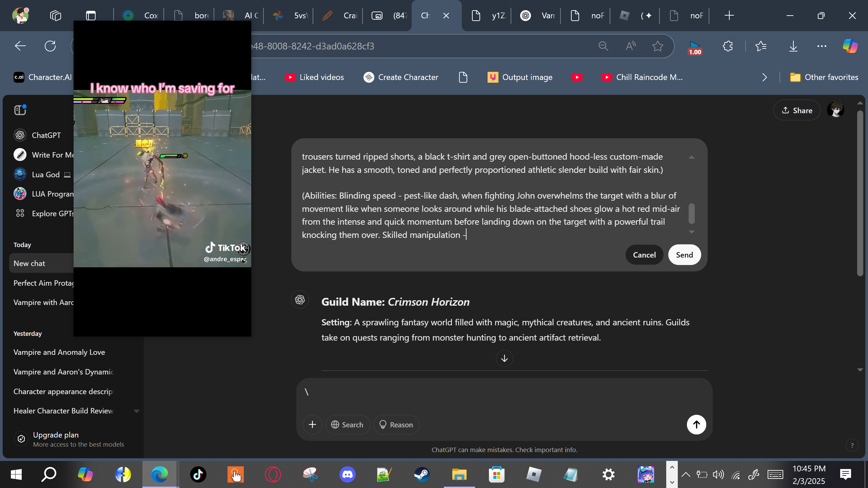868x488 pixels.
Task: Open the video speed extension showing 1.00
Action: [695, 48]
